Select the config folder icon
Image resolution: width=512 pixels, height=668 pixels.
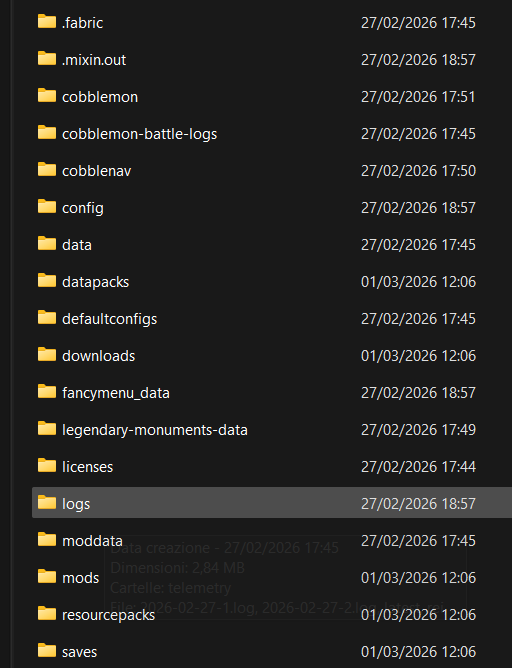coord(47,207)
